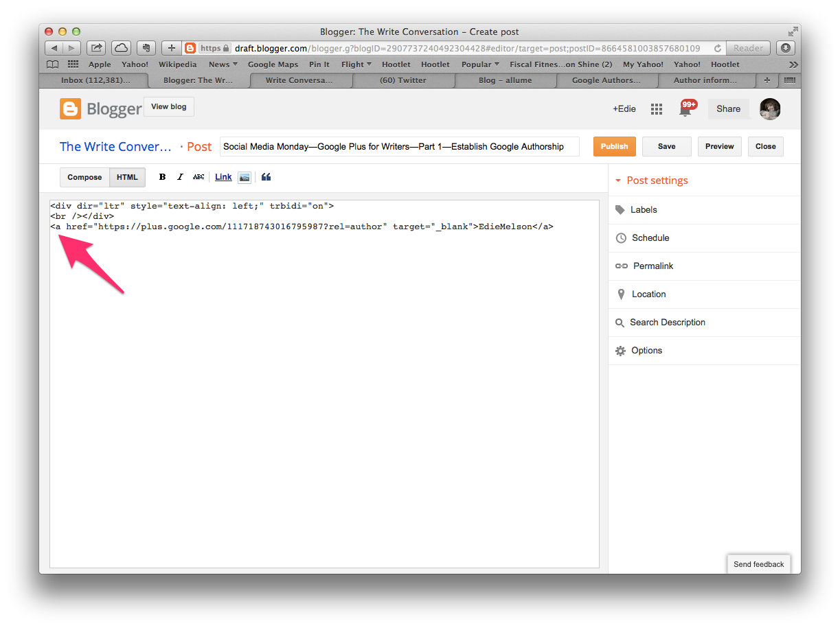
Task: Reload the page with refresh icon
Action: 718,48
